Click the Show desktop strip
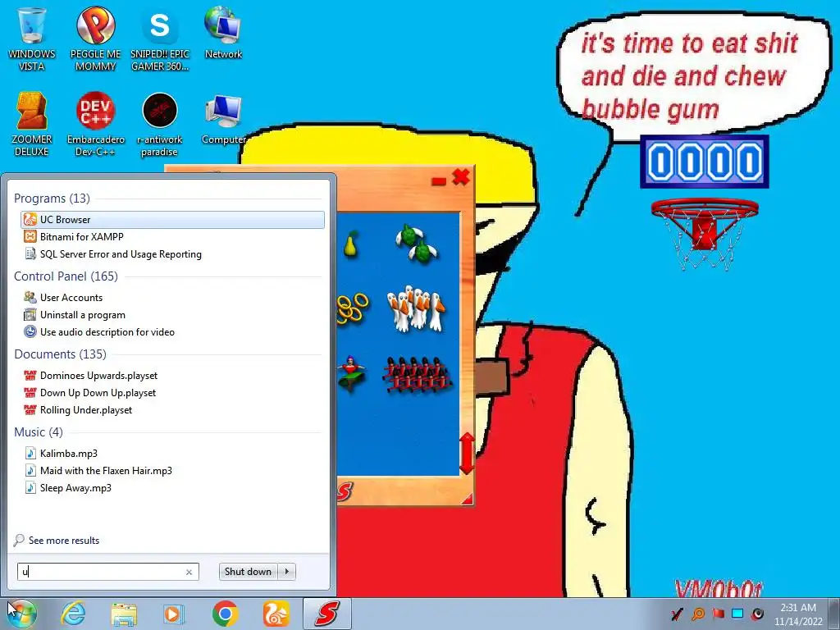Viewport: 840px width, 630px height. pos(834,614)
